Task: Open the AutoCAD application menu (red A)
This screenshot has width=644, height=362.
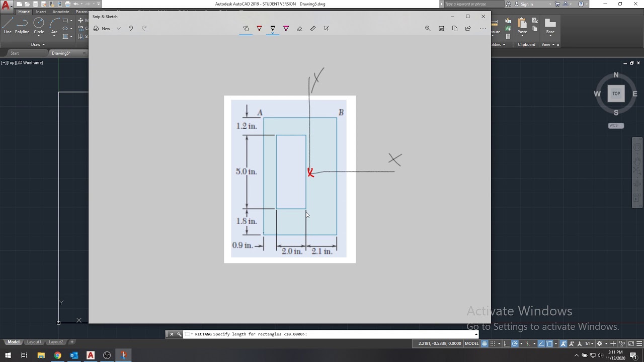Action: [x=7, y=7]
